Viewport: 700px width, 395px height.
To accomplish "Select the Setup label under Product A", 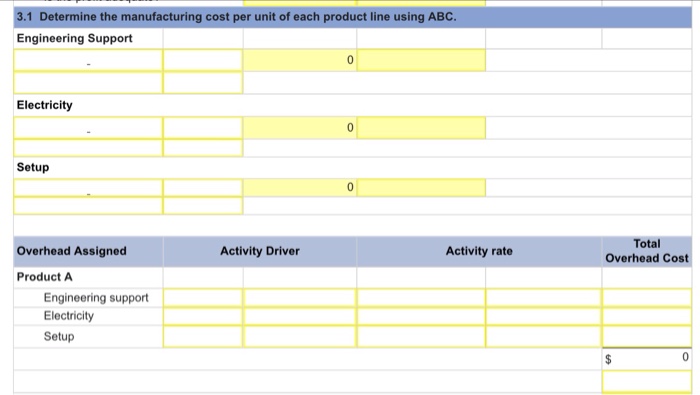I will [x=59, y=337].
